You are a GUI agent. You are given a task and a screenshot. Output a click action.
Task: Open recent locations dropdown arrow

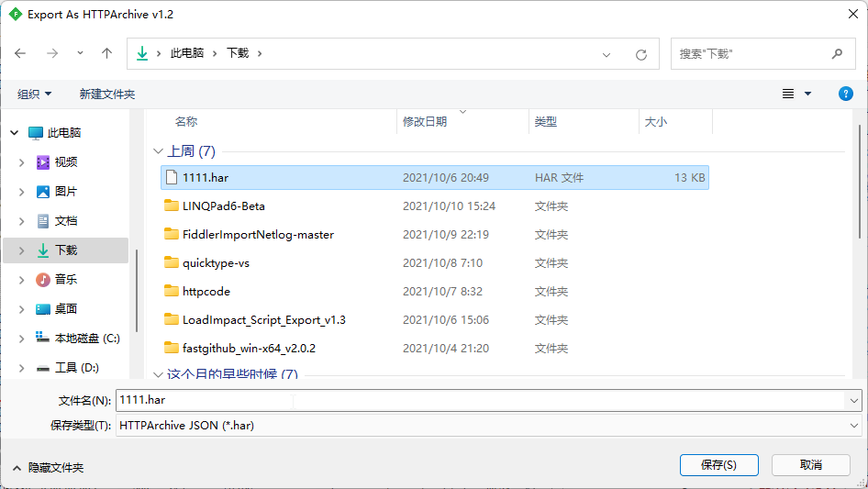point(80,53)
